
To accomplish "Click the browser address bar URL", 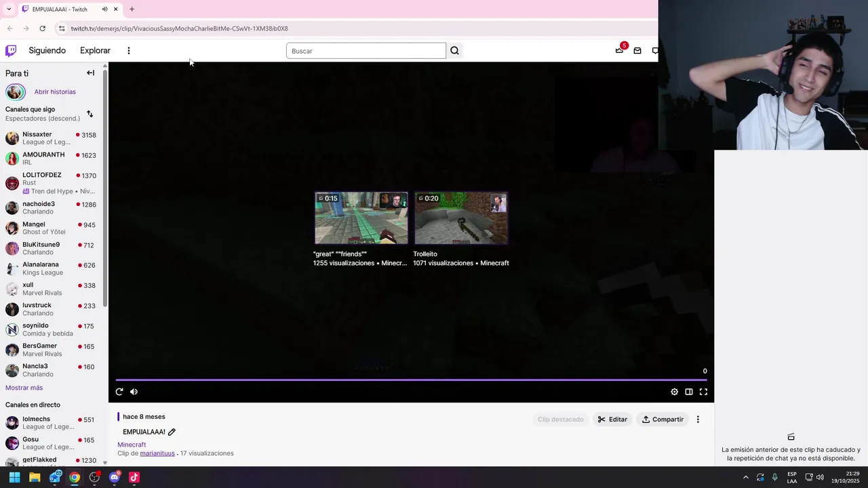I will click(x=180, y=28).
